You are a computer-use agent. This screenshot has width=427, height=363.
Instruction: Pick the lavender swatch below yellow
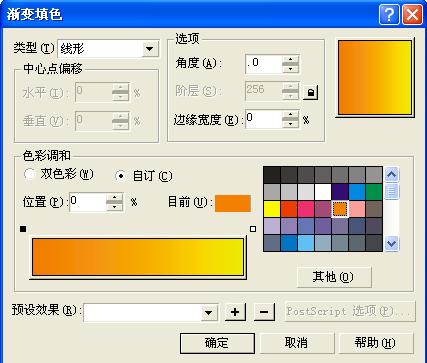[272, 226]
